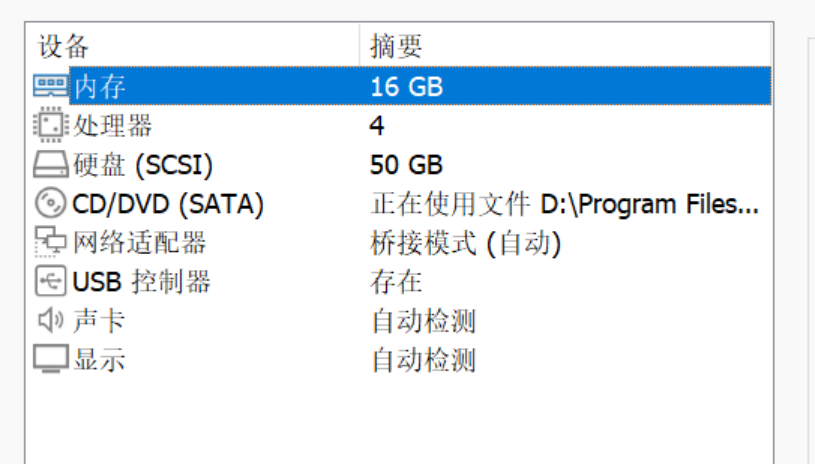Click the USB controller icon
Screen dimensions: 815x464
coord(51,281)
